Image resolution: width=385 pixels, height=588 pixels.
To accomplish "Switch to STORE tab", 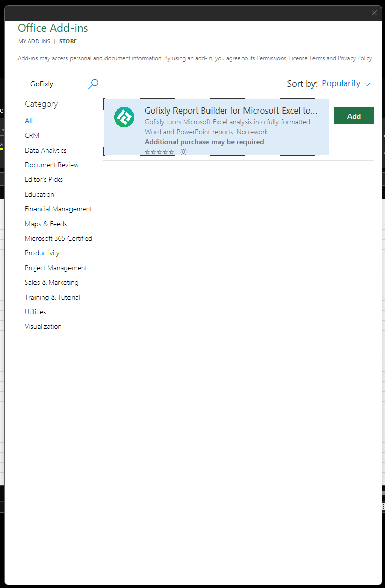I will click(x=68, y=41).
